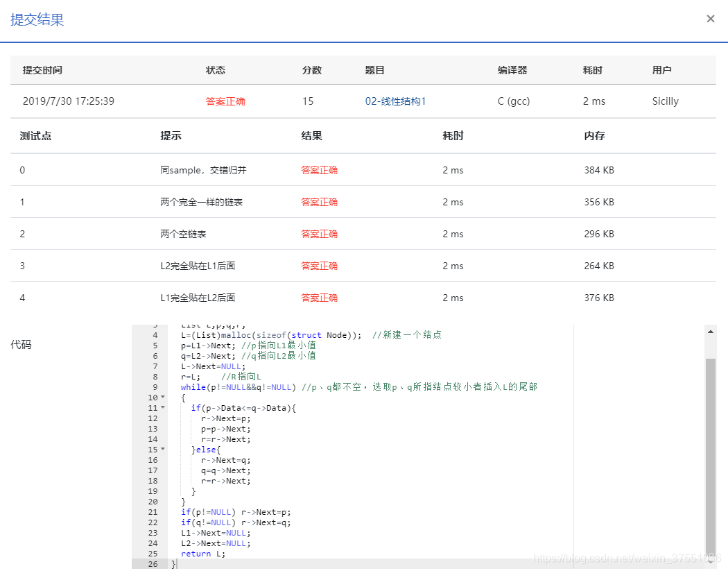
Task: Click the score value 15
Action: pos(308,101)
